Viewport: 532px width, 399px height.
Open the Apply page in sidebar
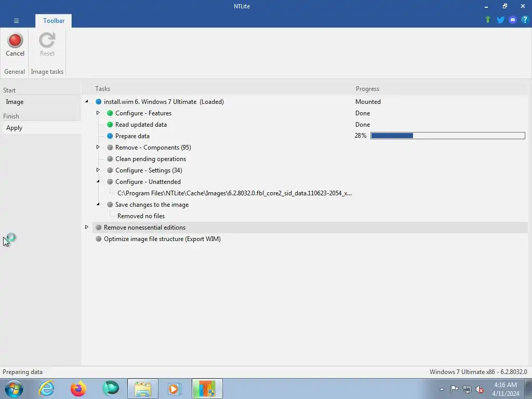(x=41, y=128)
